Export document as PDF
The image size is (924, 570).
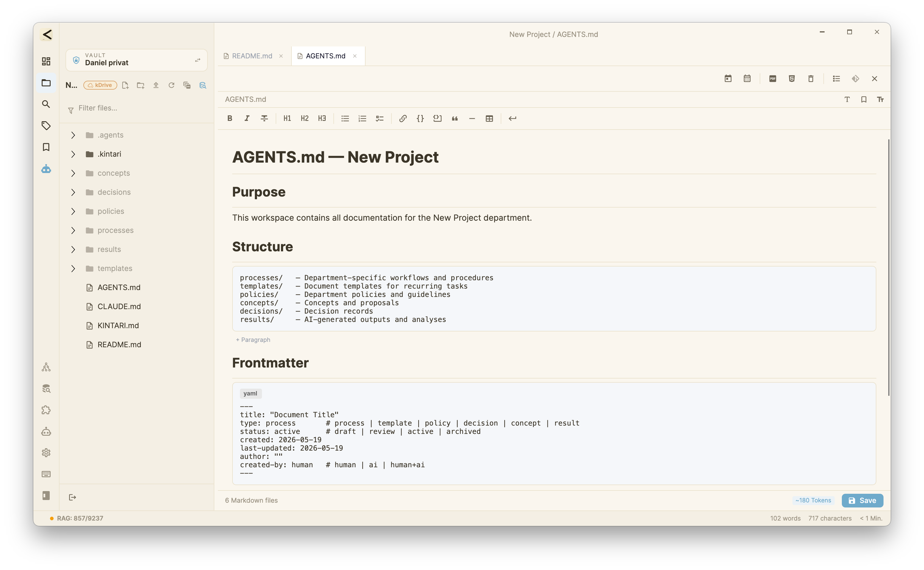(x=773, y=78)
